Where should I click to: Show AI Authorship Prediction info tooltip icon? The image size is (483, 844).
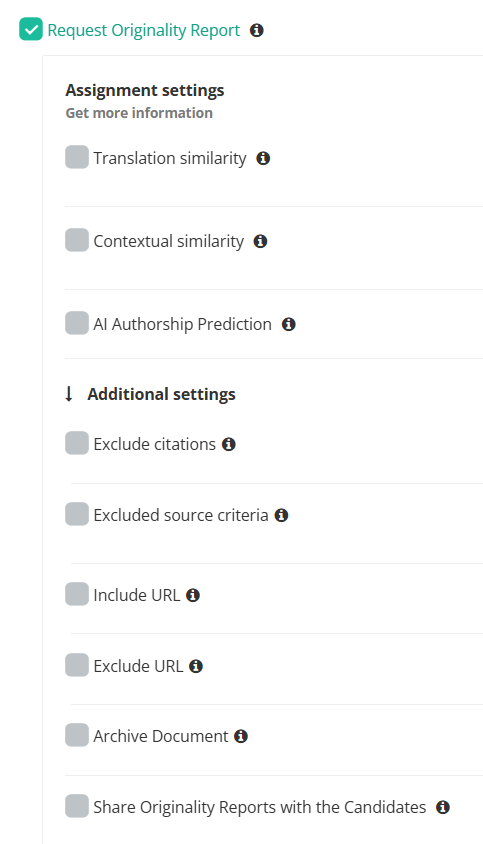[289, 324]
